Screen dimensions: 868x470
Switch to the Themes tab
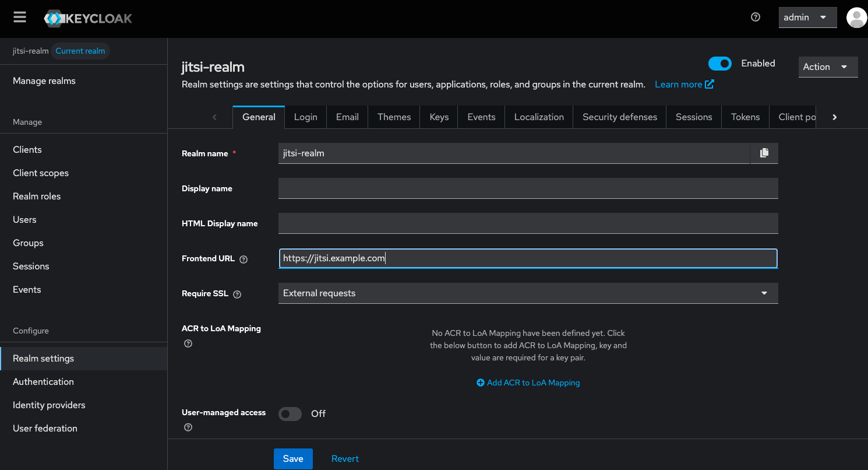(x=394, y=117)
